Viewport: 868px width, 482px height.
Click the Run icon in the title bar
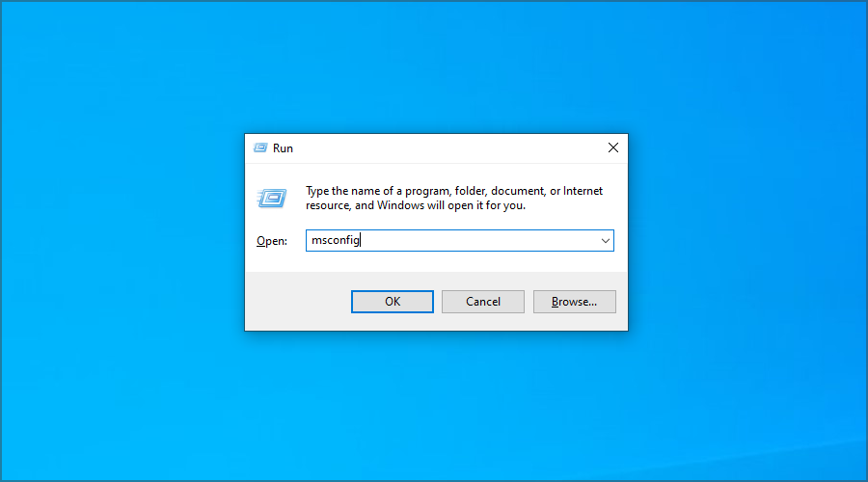(260, 147)
